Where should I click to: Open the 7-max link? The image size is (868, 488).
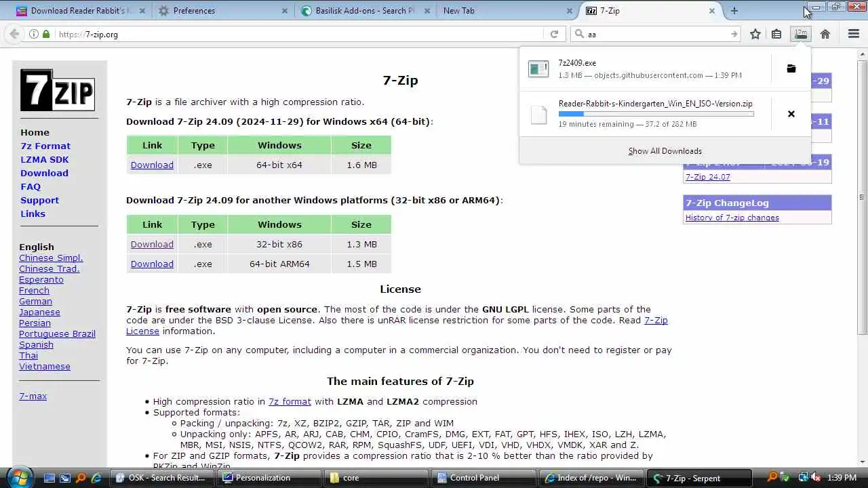33,396
